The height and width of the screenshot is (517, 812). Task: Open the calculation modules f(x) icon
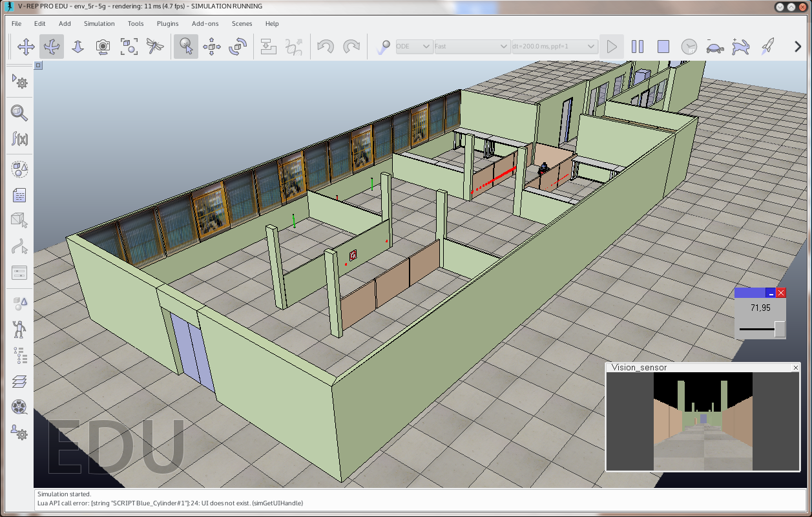point(19,138)
